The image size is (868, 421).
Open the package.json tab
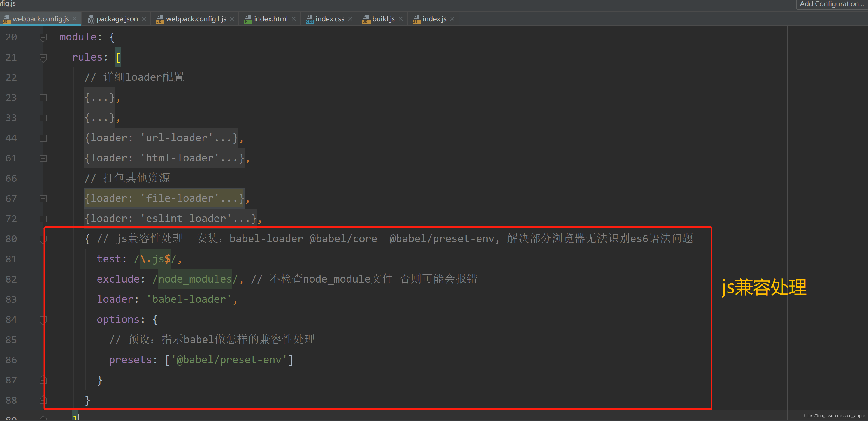click(x=117, y=19)
